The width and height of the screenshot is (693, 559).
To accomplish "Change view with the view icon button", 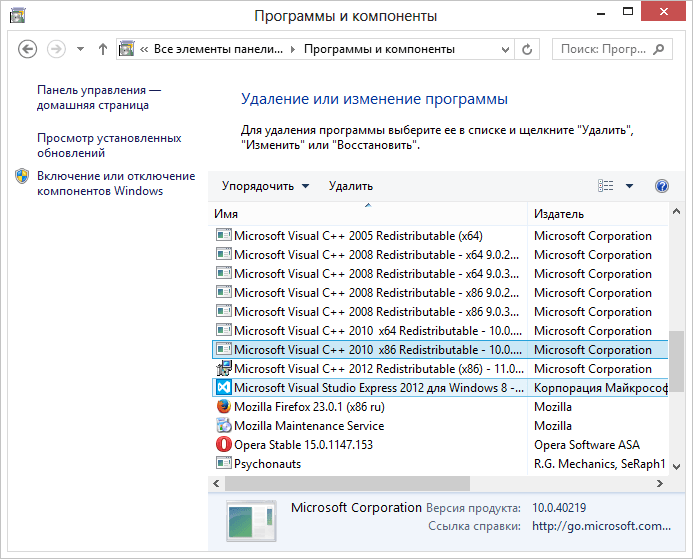I will [605, 186].
